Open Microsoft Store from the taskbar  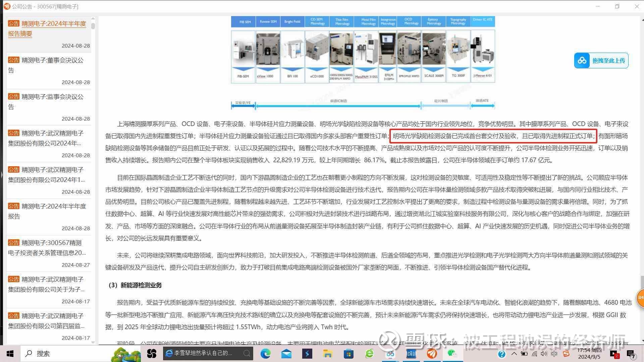(348, 354)
